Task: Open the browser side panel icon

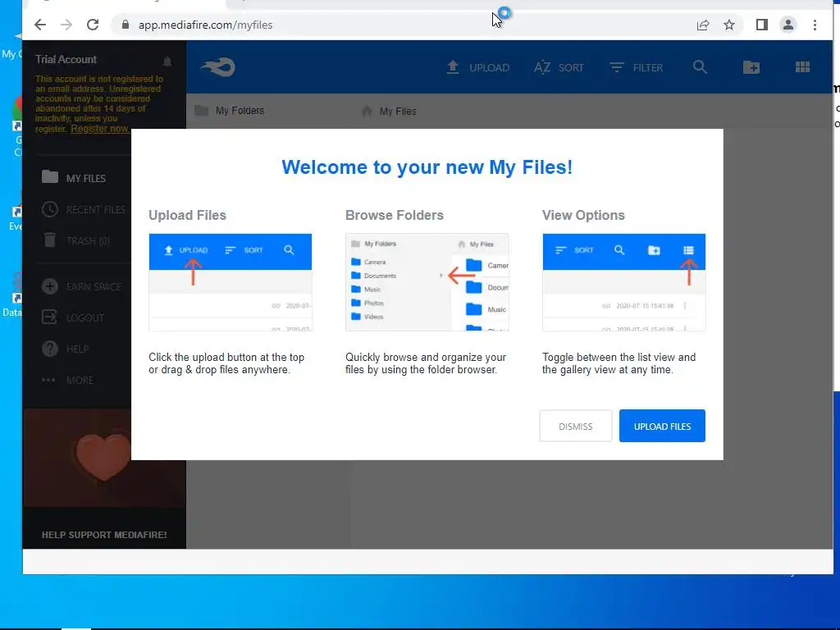Action: [x=762, y=25]
